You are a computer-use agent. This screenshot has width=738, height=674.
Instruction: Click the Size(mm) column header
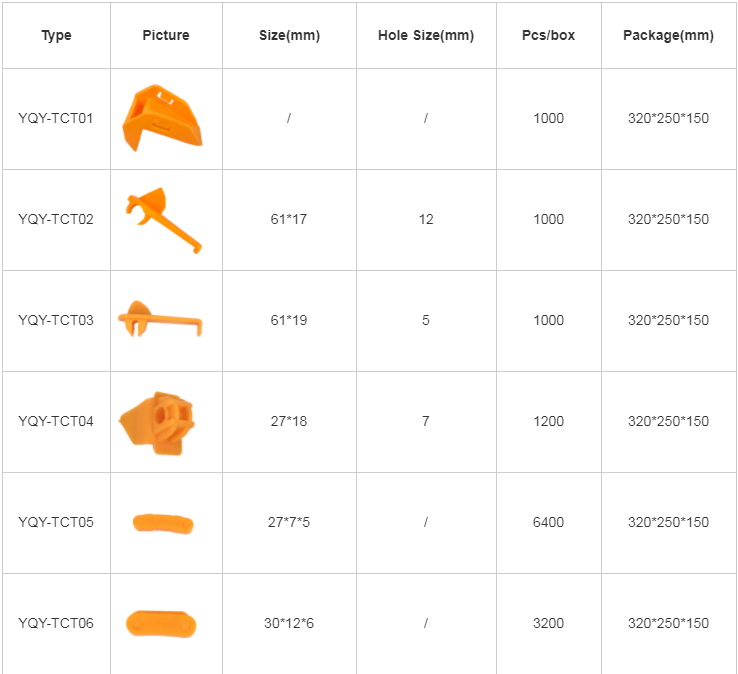[x=289, y=35]
